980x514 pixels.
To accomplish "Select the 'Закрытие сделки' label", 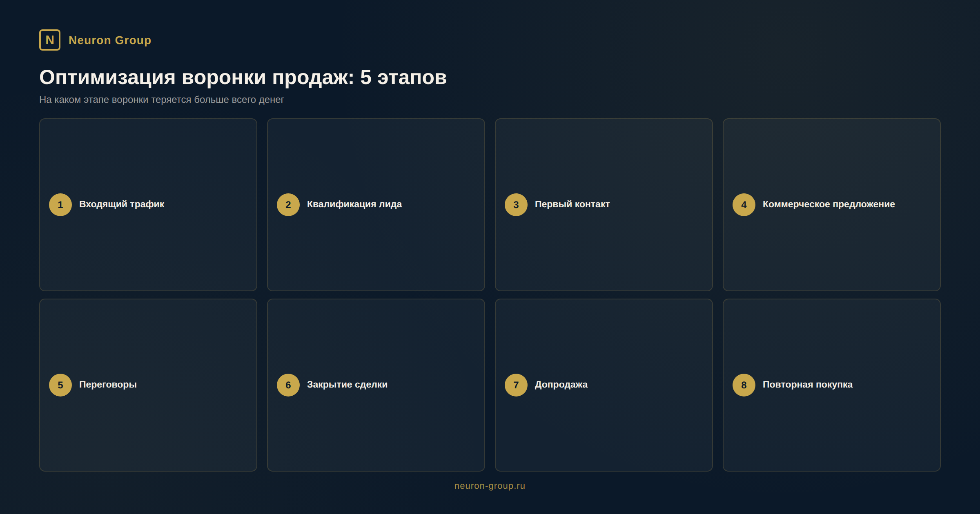I will click(347, 385).
